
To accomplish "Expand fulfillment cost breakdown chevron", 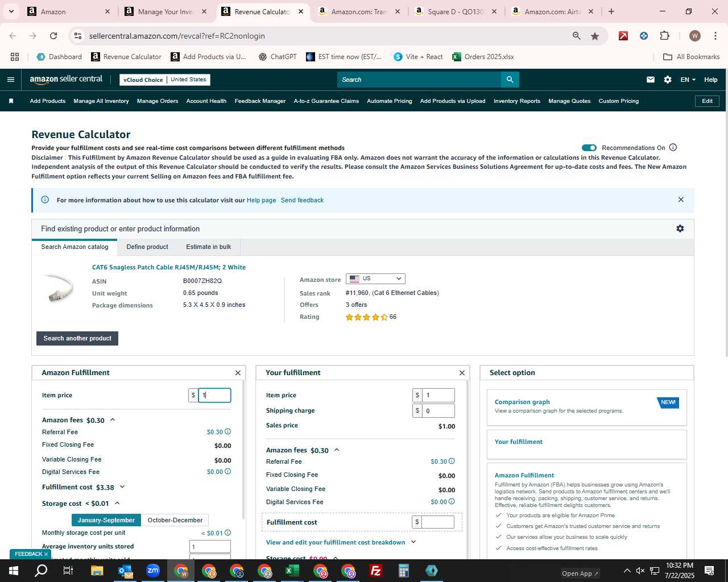I will click(x=413, y=542).
